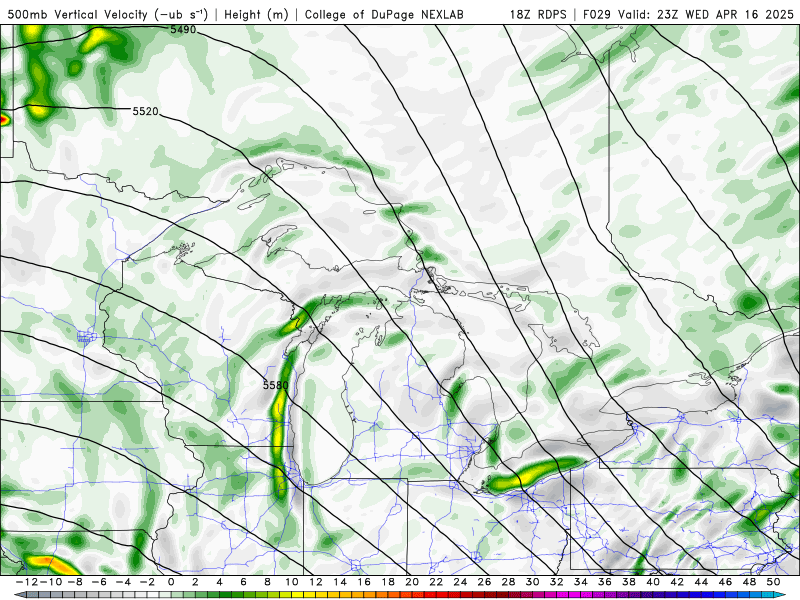Click the 44 colorbar value
The image size is (800, 600).
(x=701, y=582)
